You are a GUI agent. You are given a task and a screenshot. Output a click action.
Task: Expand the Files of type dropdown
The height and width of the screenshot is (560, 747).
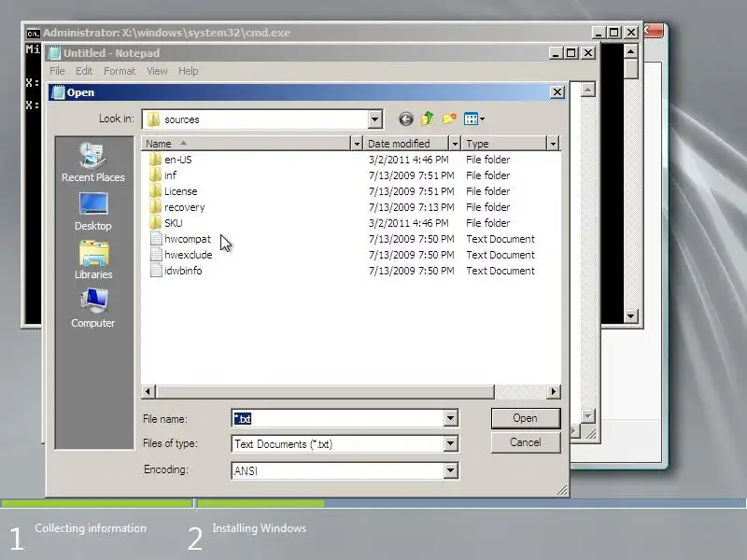coord(450,444)
